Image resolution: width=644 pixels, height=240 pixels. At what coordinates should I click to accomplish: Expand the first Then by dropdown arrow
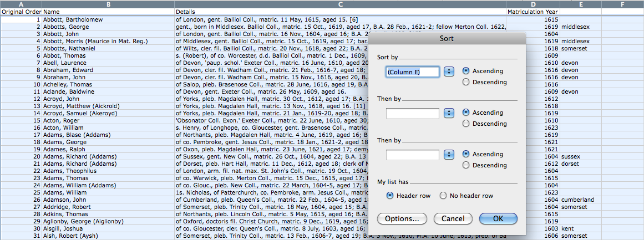[449, 114]
